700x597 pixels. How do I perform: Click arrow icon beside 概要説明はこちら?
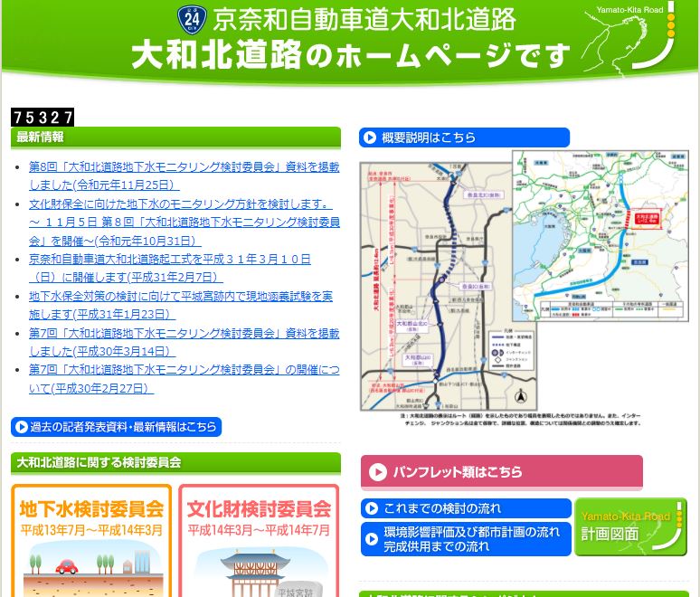pyautogui.click(x=370, y=137)
